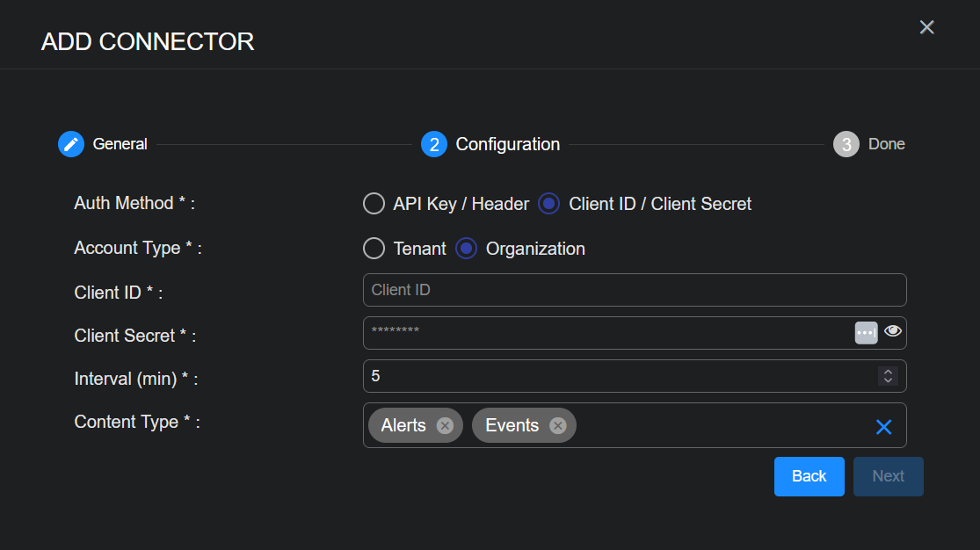Screen dimensions: 980x550
Task: Choose Organization account type
Action: point(467,249)
